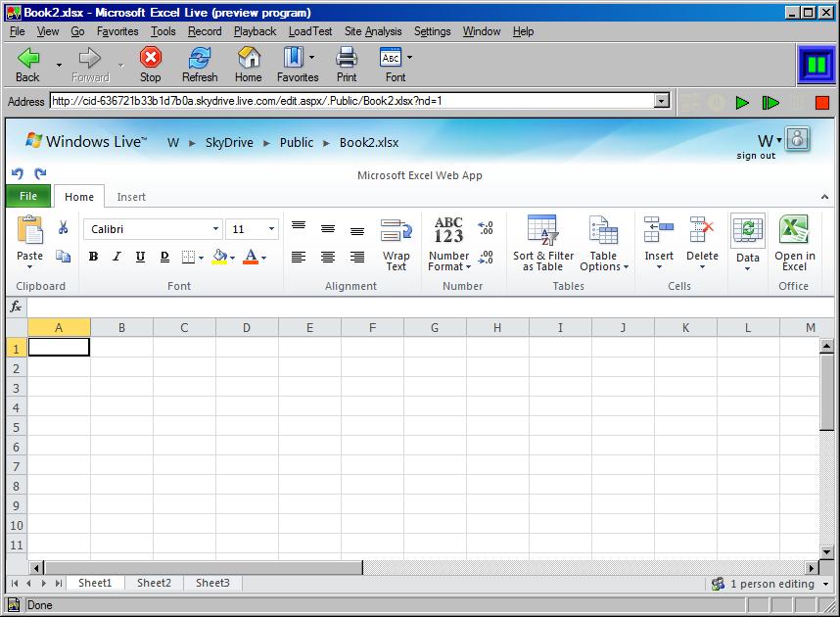Click the Data refresh icon
This screenshot has height=617, width=840.
[x=748, y=229]
